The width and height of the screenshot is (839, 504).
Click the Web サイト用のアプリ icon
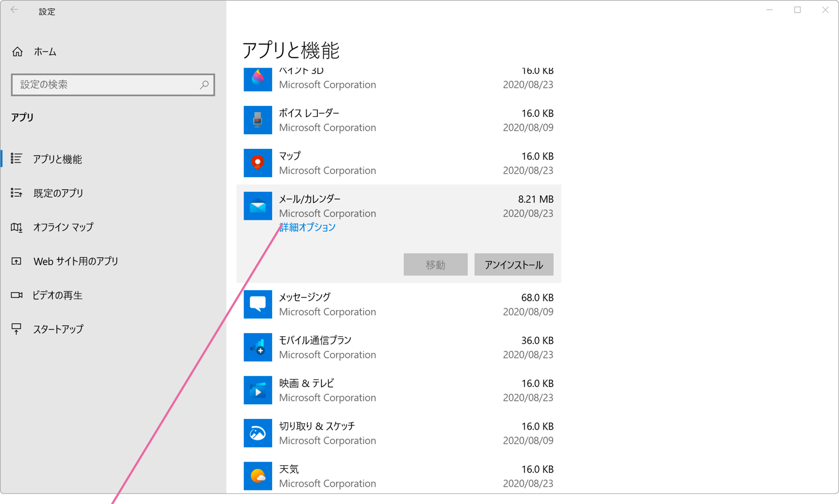coord(16,261)
